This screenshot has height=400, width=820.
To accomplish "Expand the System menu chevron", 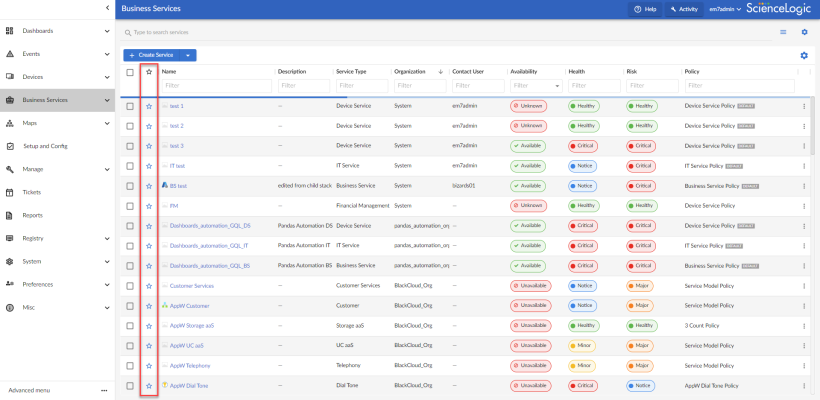I will pyautogui.click(x=107, y=261).
